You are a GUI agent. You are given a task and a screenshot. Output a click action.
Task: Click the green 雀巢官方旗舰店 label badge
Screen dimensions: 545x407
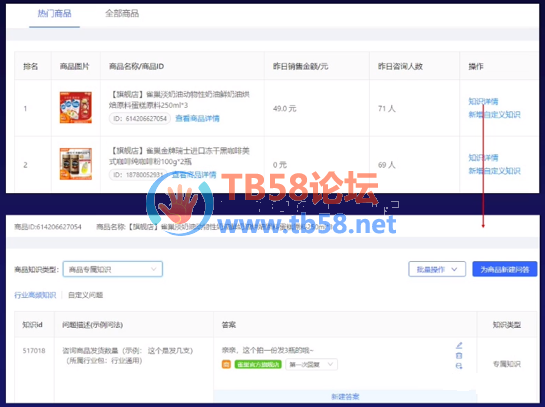tap(258, 364)
